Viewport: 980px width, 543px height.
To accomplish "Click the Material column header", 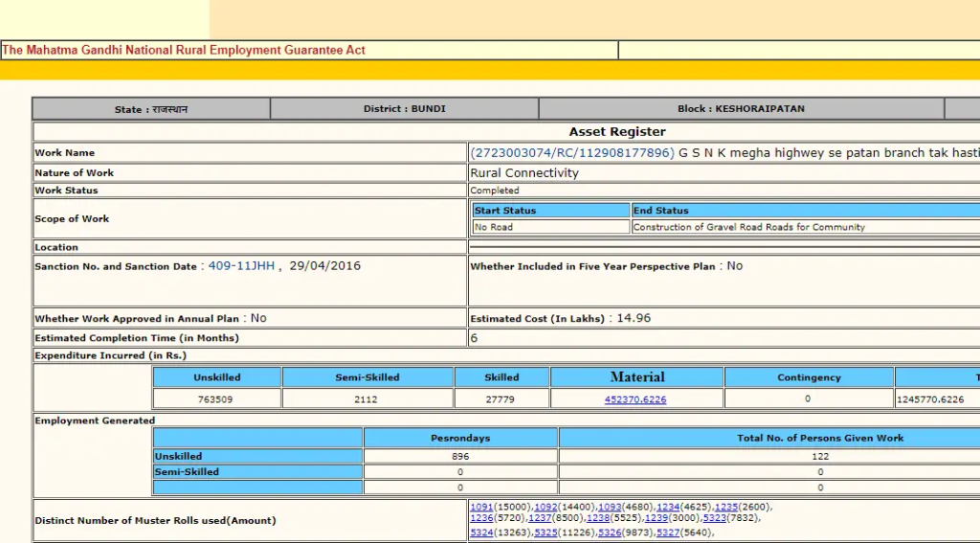I will pos(636,377).
